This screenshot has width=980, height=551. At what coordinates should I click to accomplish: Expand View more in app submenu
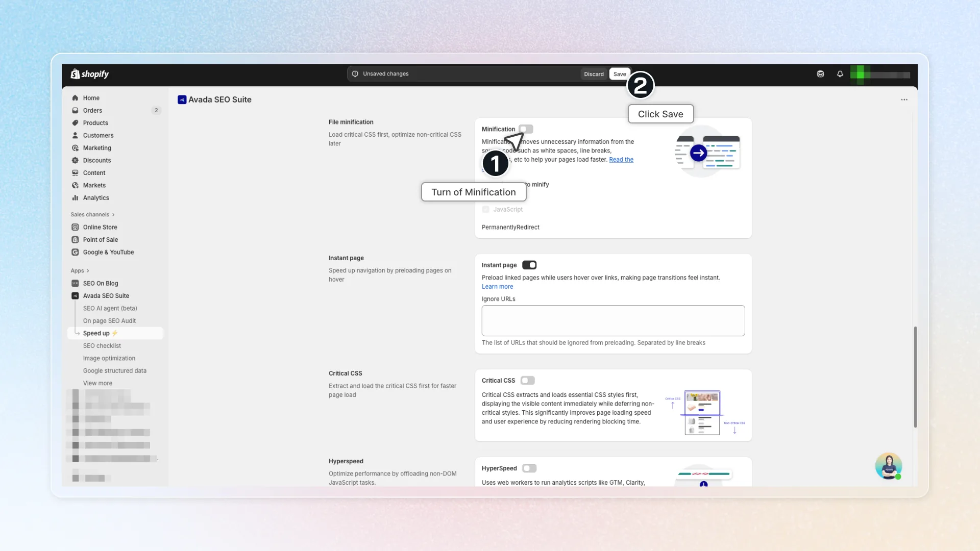pos(97,383)
